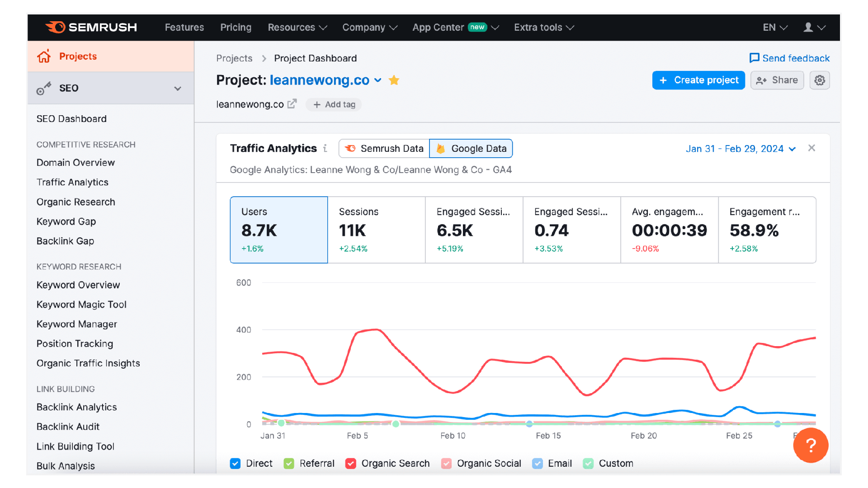Open Organic Traffic Insights in sidebar
Screen dimensions: 868x488
[x=88, y=363]
